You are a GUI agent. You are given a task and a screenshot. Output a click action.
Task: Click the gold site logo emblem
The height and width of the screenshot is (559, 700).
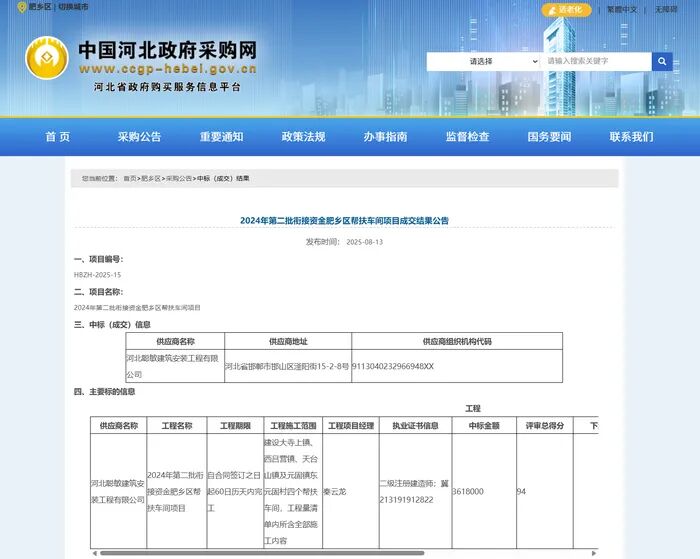click(46, 60)
